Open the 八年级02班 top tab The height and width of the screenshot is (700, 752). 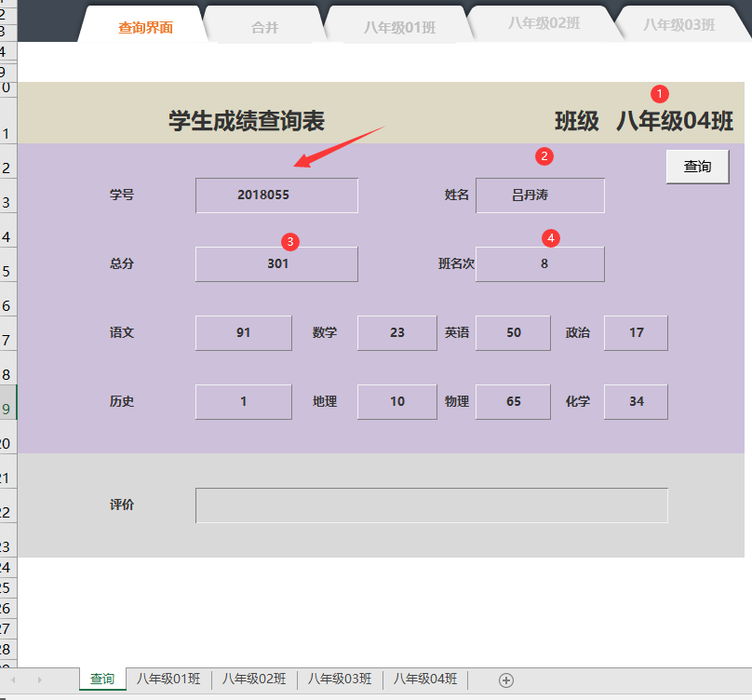point(544,23)
